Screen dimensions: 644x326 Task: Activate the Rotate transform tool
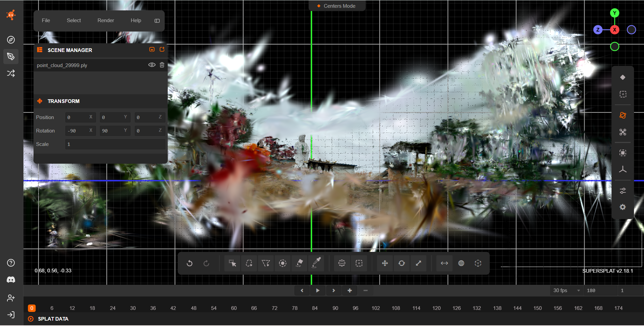(x=401, y=263)
